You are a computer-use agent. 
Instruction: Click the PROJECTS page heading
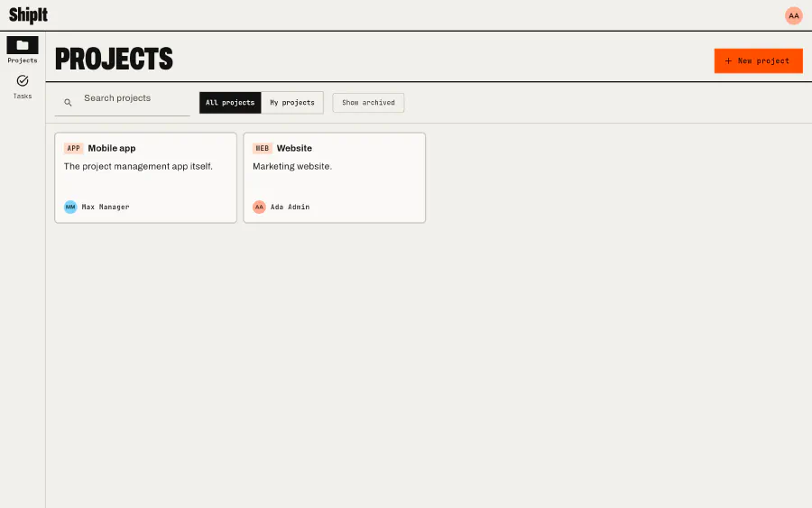click(x=114, y=59)
